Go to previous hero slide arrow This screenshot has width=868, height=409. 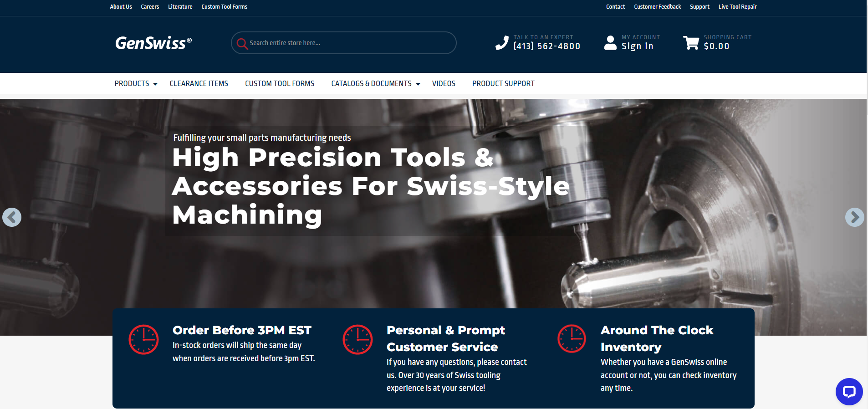coord(12,217)
